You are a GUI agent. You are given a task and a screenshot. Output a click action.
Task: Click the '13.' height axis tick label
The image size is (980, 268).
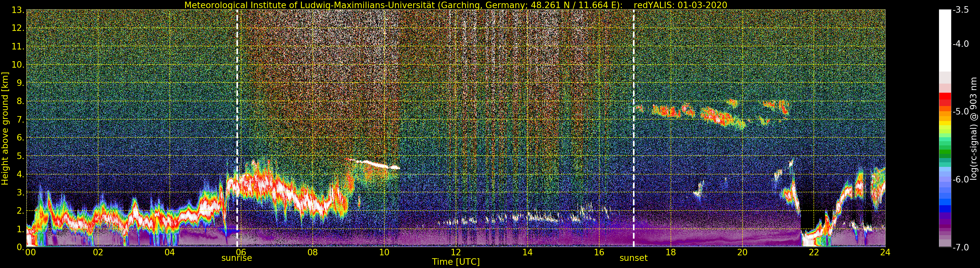coord(18,10)
